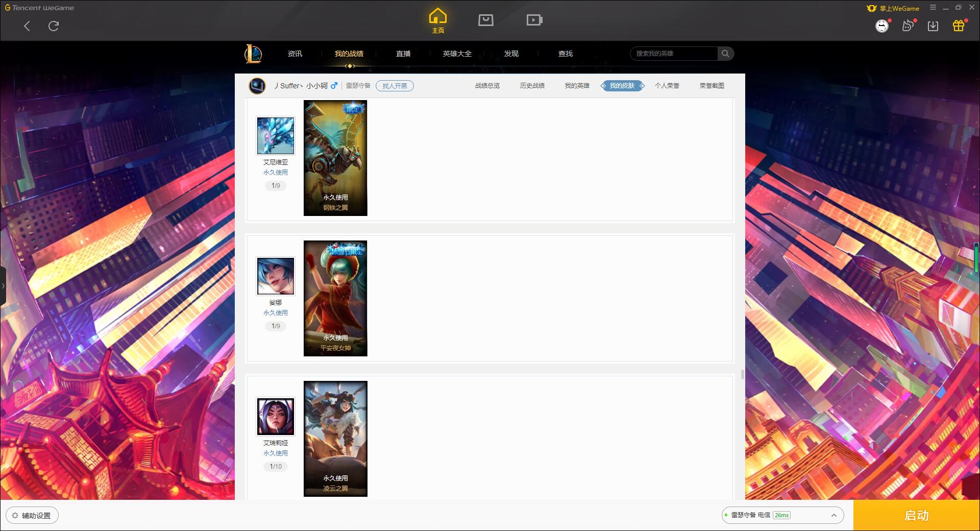The width and height of the screenshot is (980, 531).
Task: Open the download manager icon
Action: point(933,26)
